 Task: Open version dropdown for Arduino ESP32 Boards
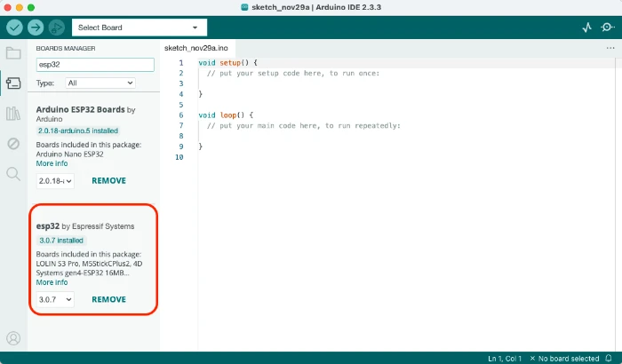(x=55, y=181)
